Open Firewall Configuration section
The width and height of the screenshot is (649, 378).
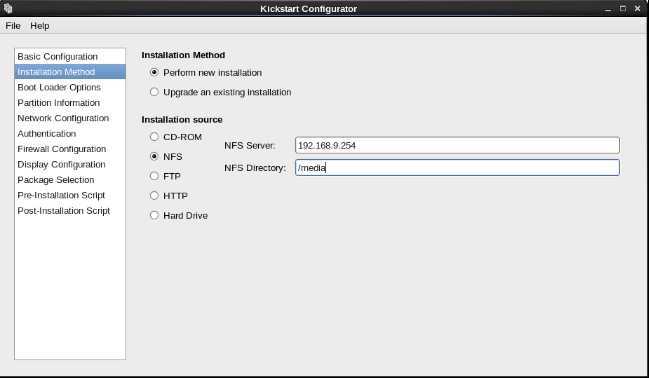tap(70, 149)
